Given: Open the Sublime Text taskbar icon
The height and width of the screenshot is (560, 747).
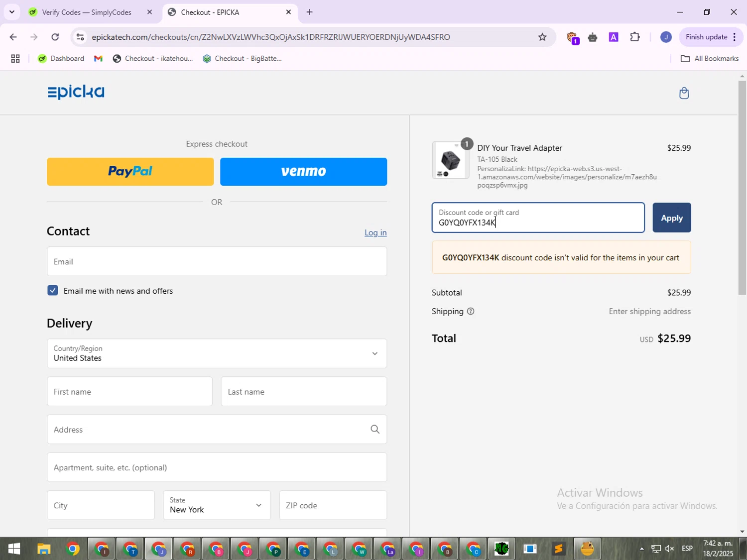Looking at the screenshot, I should coord(559,549).
